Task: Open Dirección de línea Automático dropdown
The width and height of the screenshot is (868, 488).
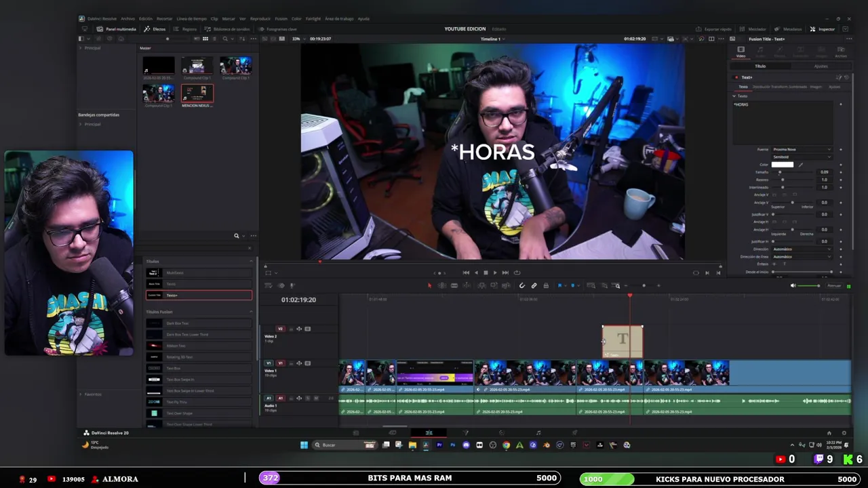Action: click(802, 257)
